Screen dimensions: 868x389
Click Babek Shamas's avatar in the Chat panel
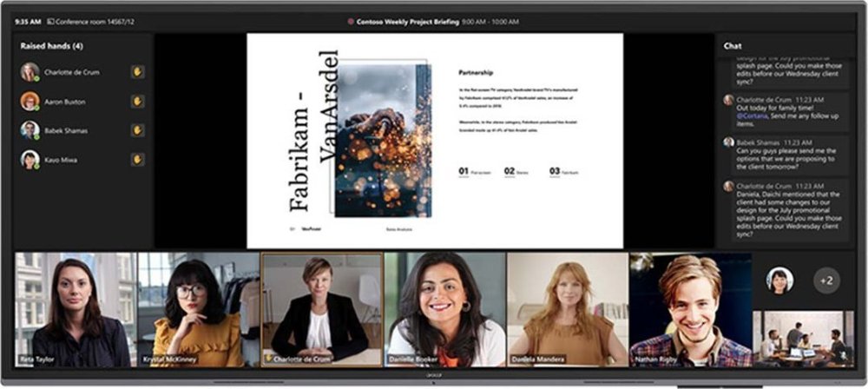(728, 142)
